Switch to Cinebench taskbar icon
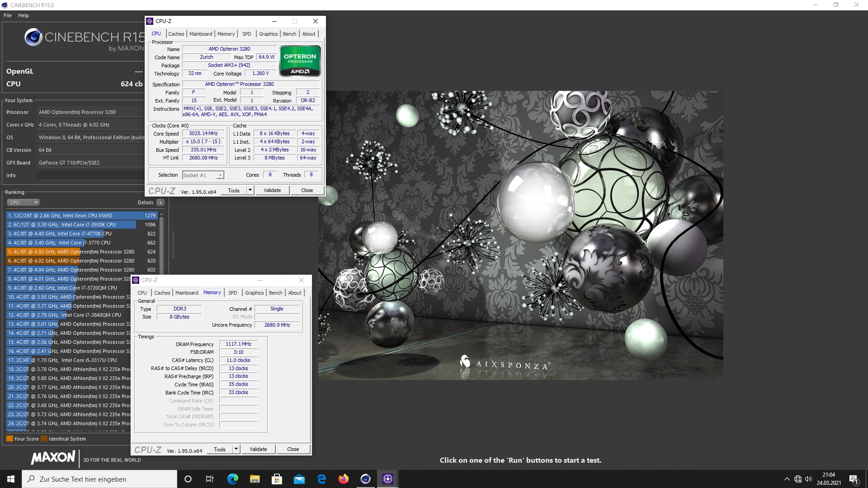The height and width of the screenshot is (488, 868). coord(366,479)
